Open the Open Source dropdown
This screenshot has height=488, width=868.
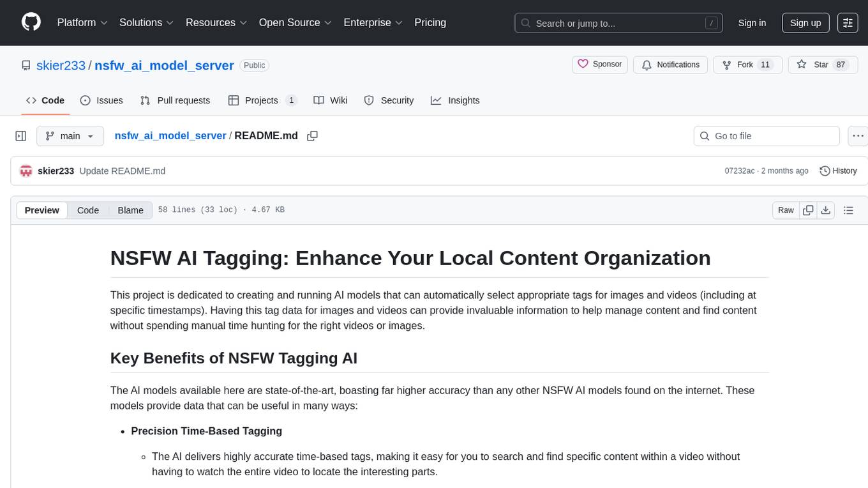[x=295, y=22]
